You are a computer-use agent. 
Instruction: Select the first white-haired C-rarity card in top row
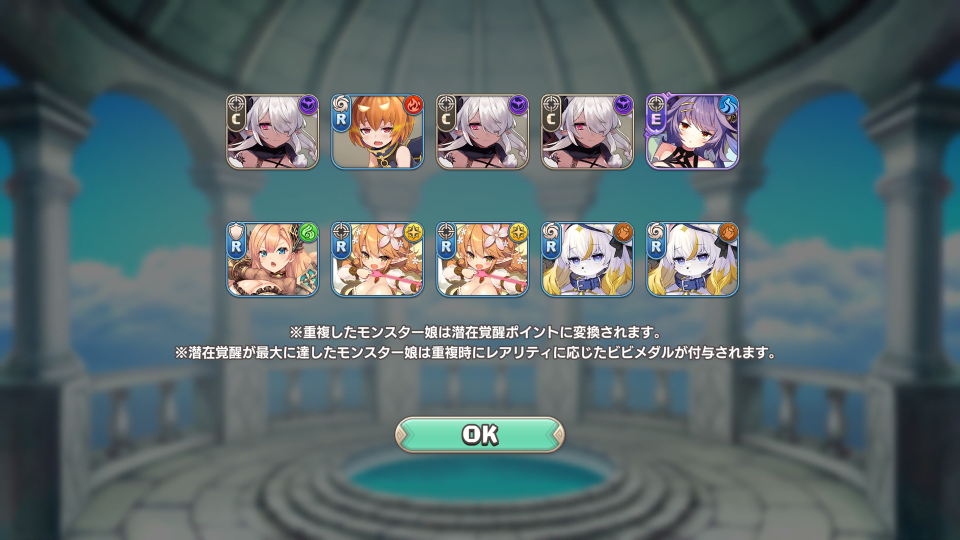pos(272,132)
